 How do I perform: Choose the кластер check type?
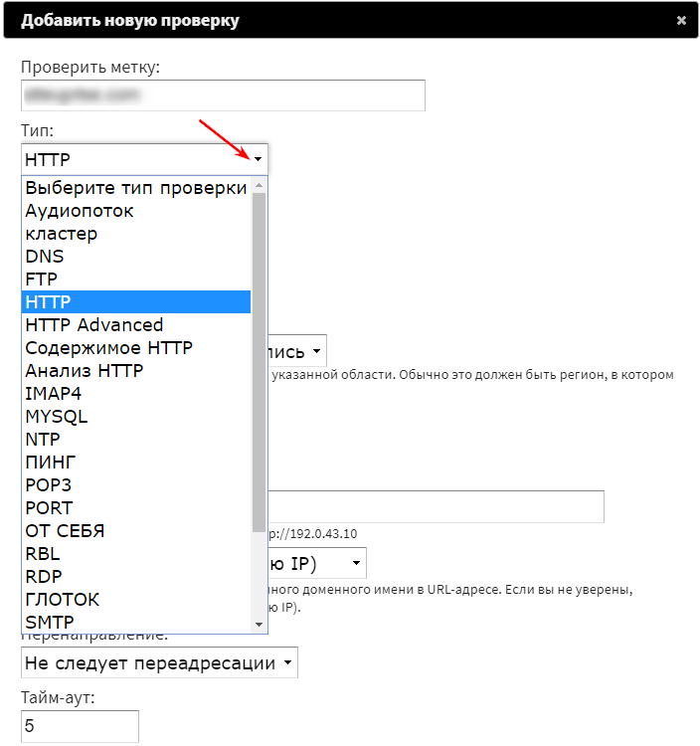(136, 234)
